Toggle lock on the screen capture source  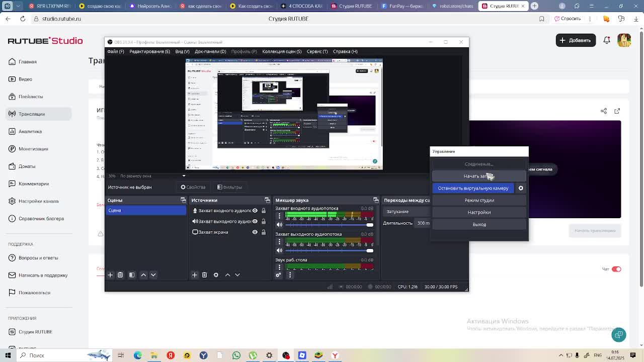click(263, 232)
